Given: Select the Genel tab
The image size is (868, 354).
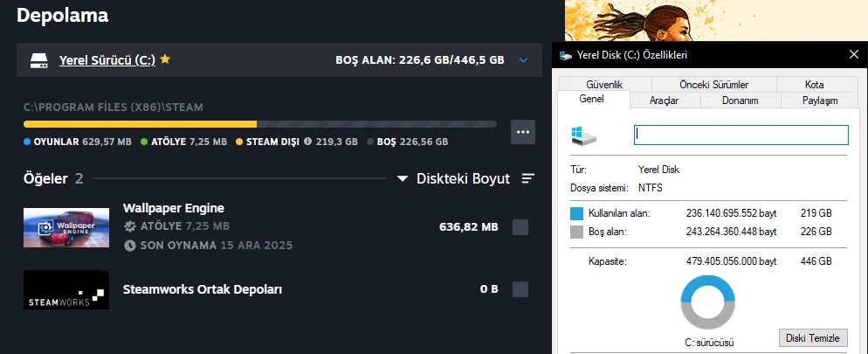Looking at the screenshot, I should [x=592, y=99].
